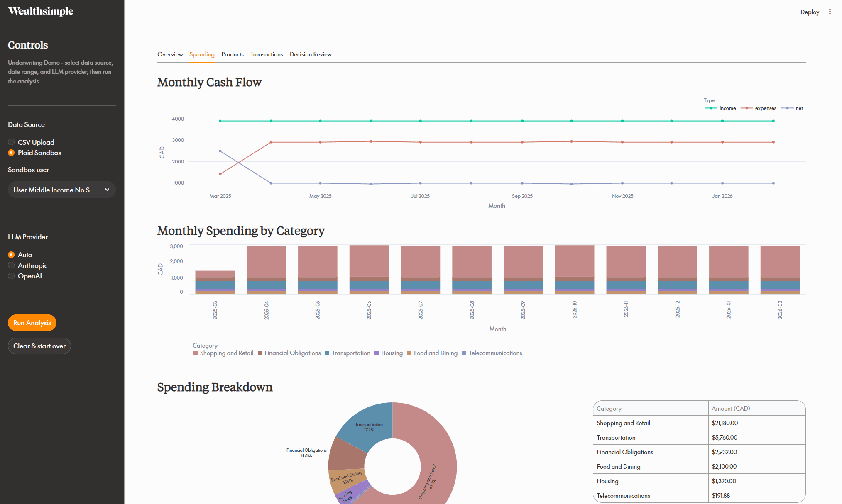
Task: Click the $5,760.00 amount cell
Action: [x=756, y=438]
